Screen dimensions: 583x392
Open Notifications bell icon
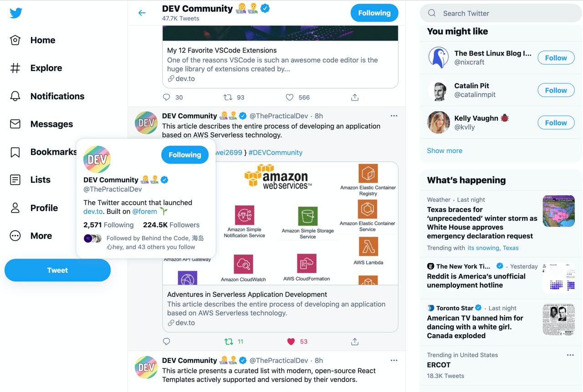pyautogui.click(x=15, y=96)
